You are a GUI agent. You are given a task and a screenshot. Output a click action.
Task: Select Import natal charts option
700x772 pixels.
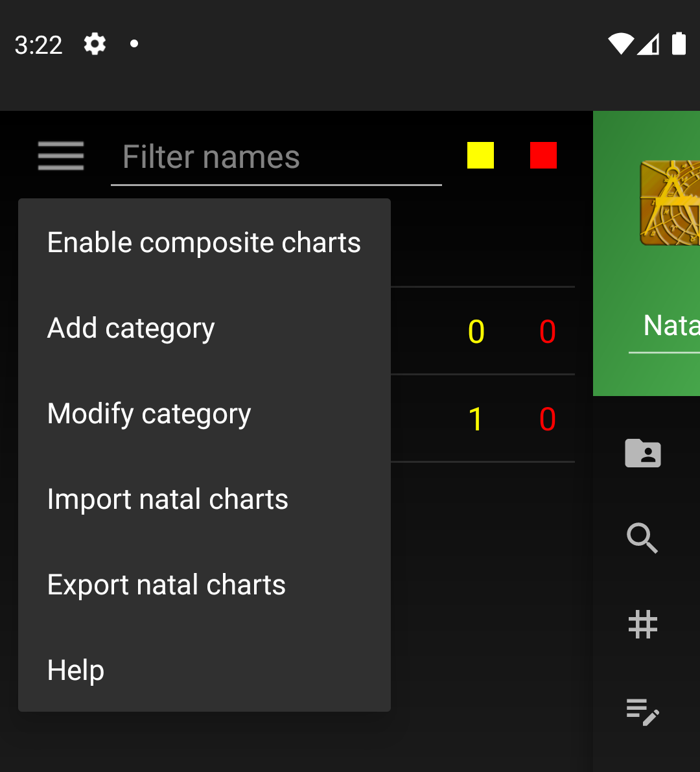click(204, 499)
